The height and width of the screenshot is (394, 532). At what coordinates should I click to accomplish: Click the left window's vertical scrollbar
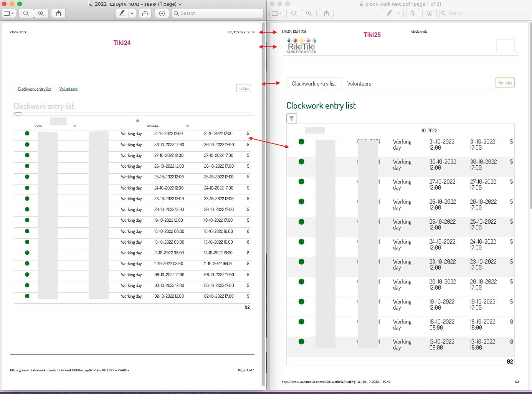(264, 203)
